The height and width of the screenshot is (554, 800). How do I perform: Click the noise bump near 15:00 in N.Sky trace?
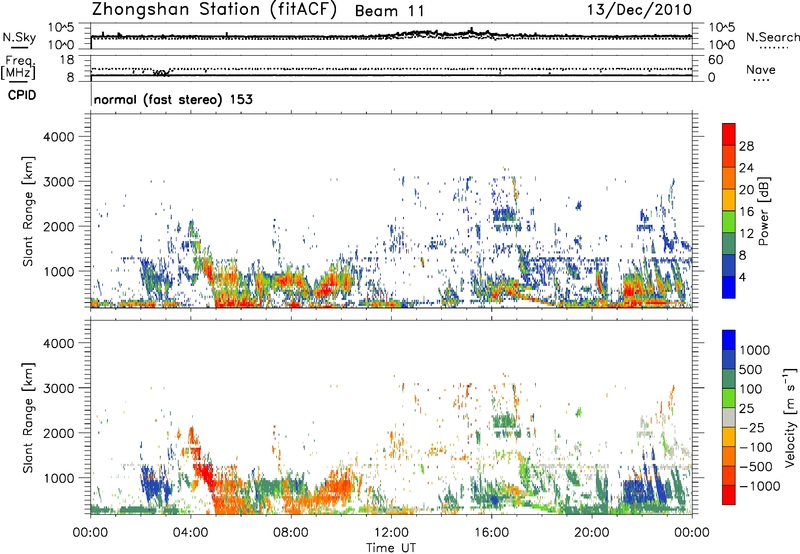tap(472, 32)
